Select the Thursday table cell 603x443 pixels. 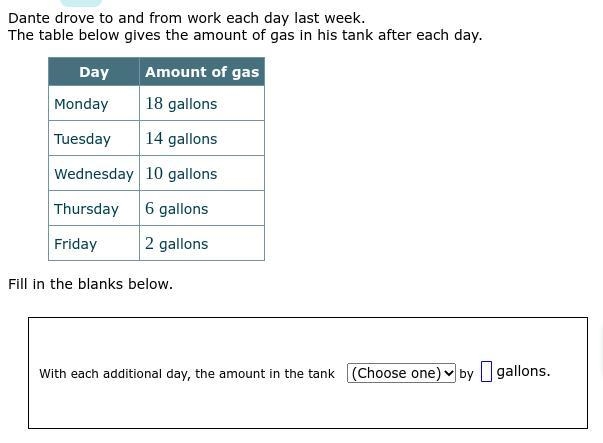(x=94, y=208)
